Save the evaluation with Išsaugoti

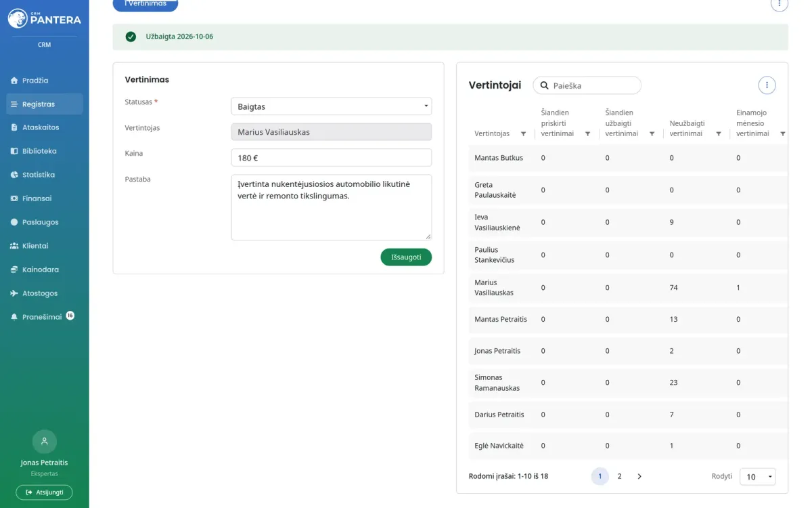pos(406,257)
